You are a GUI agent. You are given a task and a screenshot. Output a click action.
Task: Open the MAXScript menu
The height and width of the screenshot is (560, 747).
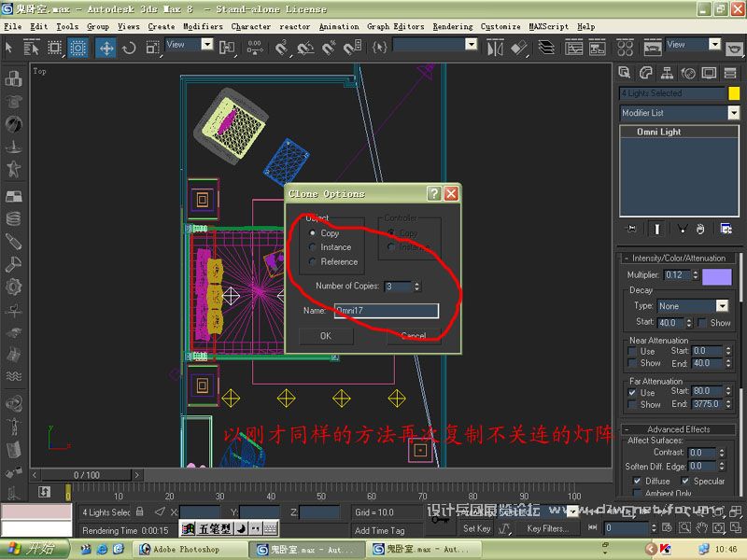pyautogui.click(x=548, y=27)
